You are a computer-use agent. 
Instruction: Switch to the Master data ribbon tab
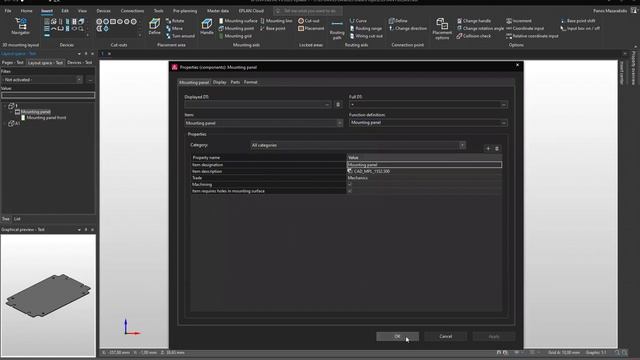pos(218,11)
